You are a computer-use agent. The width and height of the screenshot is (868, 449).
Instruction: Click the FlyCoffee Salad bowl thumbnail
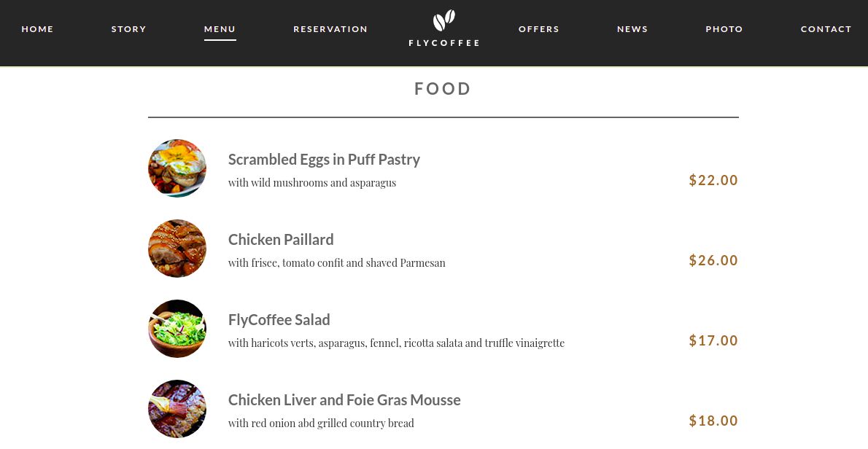tap(177, 329)
